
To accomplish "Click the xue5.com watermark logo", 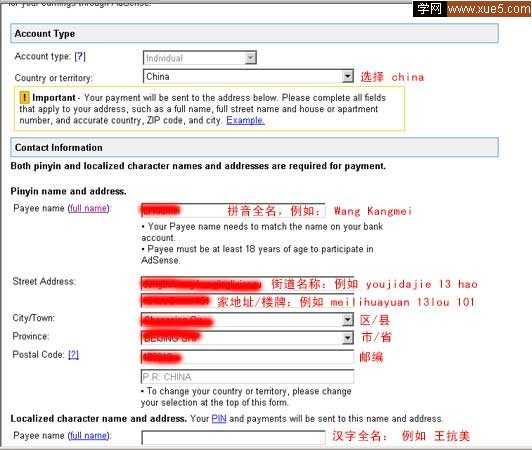I will [x=472, y=8].
